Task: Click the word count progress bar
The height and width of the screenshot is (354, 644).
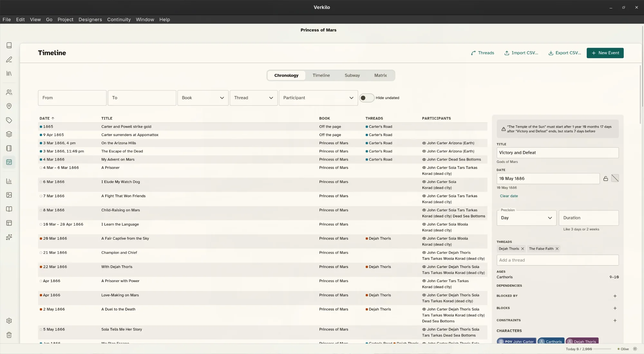Action: pos(602,349)
